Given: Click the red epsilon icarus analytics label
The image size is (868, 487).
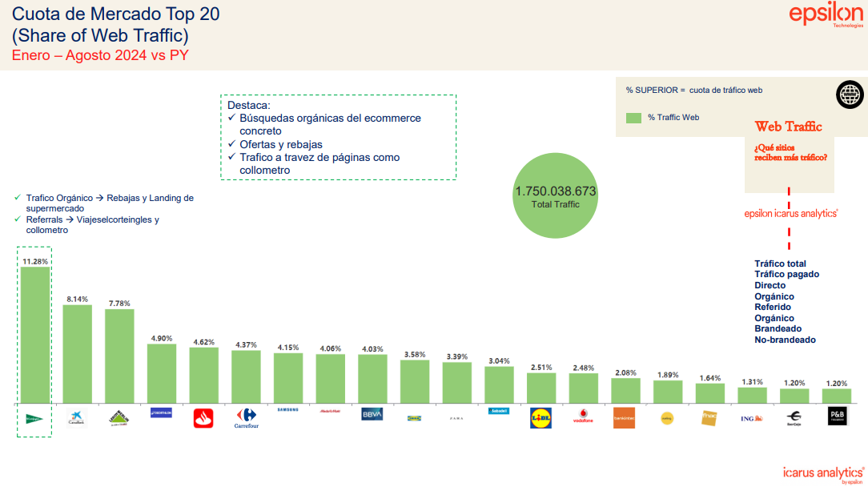Looking at the screenshot, I should (x=791, y=213).
